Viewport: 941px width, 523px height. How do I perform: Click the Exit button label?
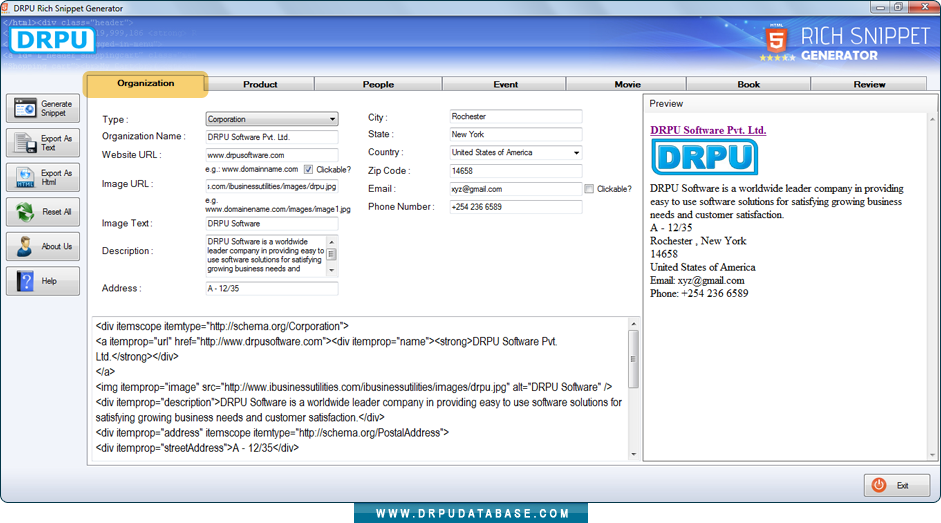click(x=902, y=486)
